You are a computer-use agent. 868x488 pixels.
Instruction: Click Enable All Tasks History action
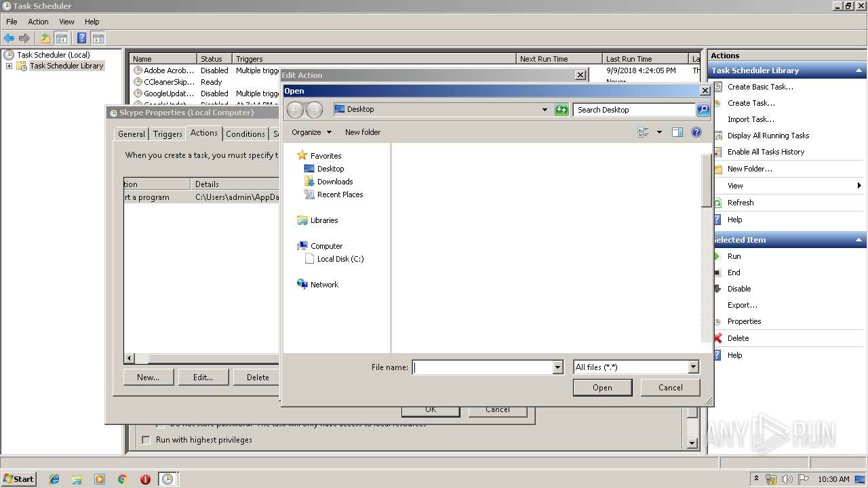(x=766, y=152)
